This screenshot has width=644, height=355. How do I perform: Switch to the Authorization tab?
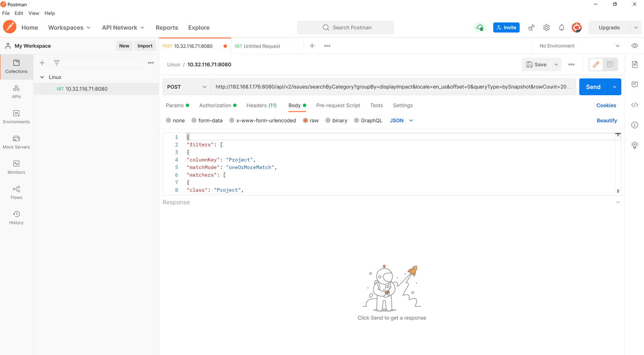(218, 106)
